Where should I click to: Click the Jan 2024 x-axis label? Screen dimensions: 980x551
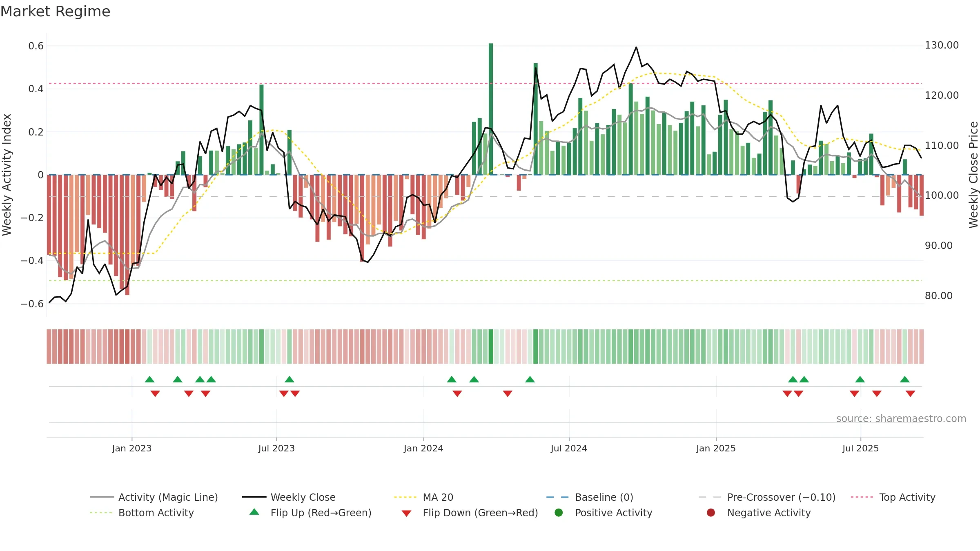(x=423, y=448)
